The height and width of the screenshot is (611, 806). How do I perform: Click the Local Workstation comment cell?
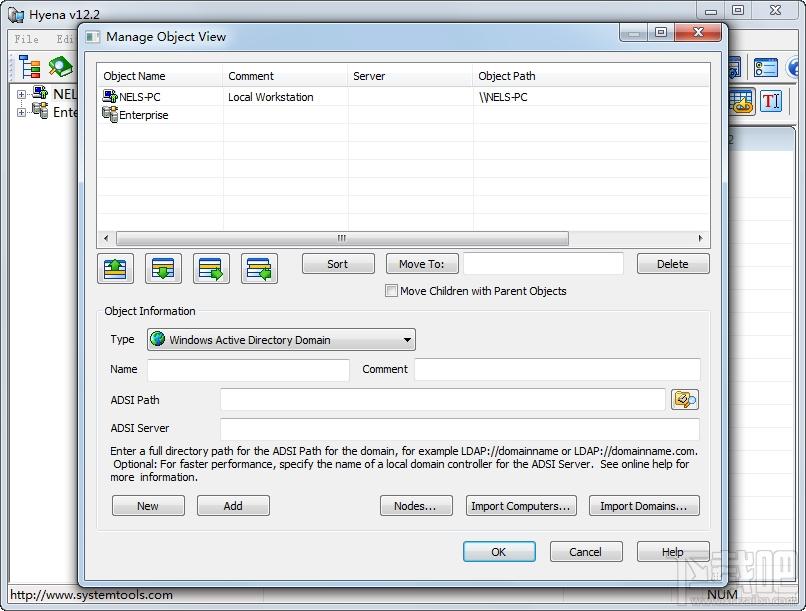coord(271,97)
